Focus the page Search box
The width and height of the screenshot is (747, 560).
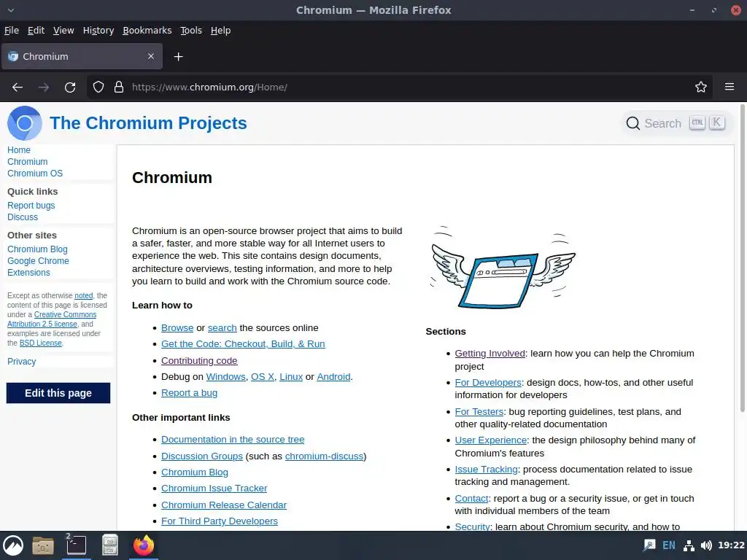click(676, 123)
